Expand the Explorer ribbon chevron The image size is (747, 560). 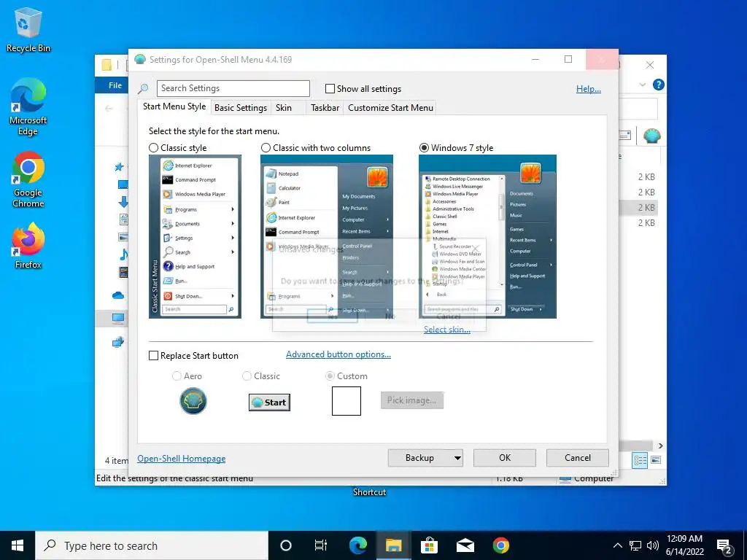(643, 85)
